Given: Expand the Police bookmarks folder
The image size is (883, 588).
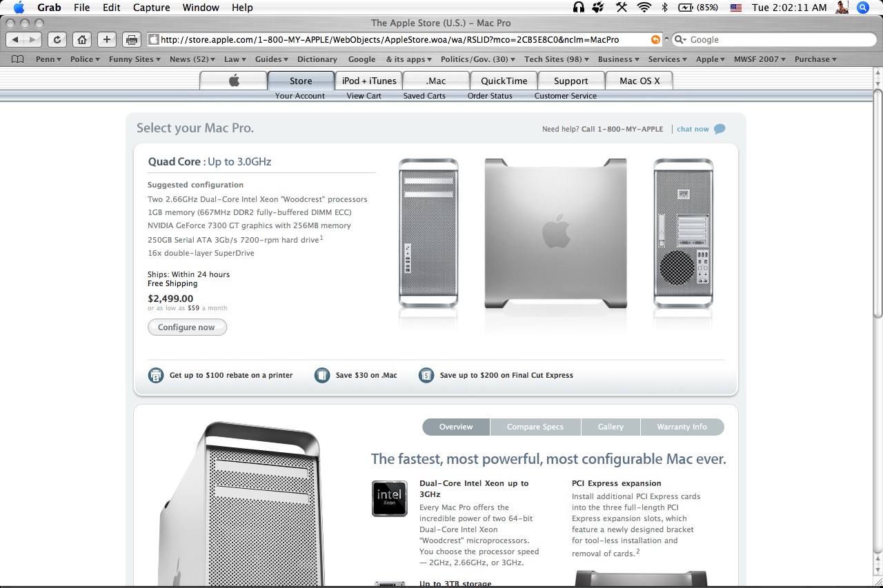Looking at the screenshot, I should point(85,59).
